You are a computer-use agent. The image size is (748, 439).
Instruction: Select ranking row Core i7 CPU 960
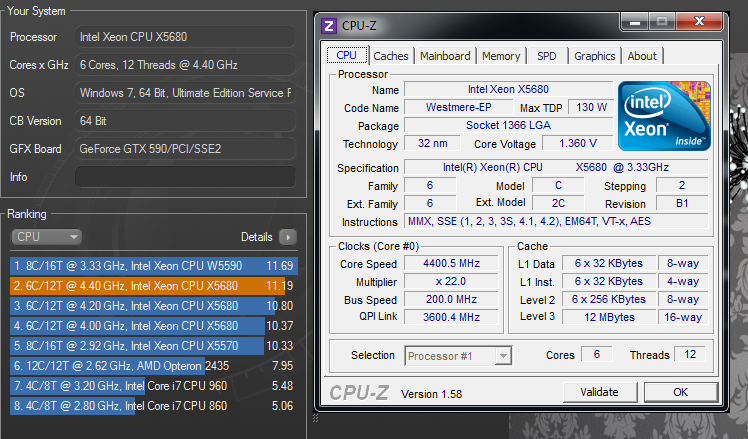click(x=154, y=386)
